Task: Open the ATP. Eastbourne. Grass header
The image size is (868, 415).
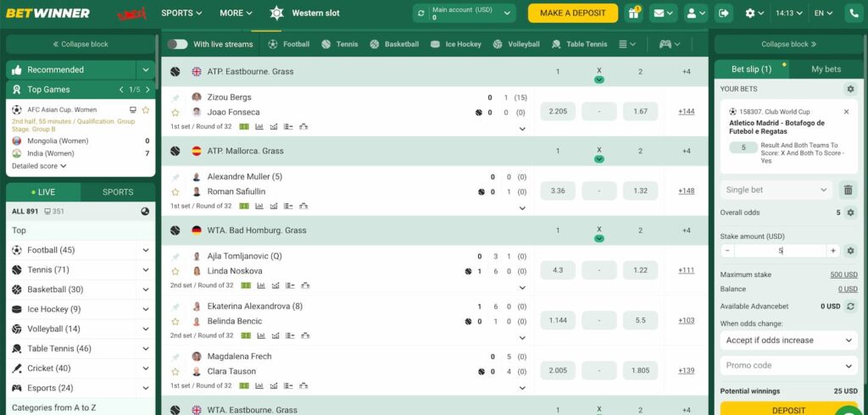Action: coord(250,71)
